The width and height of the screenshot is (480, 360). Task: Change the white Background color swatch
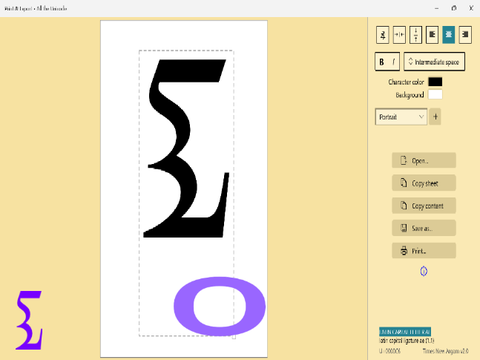click(435, 95)
